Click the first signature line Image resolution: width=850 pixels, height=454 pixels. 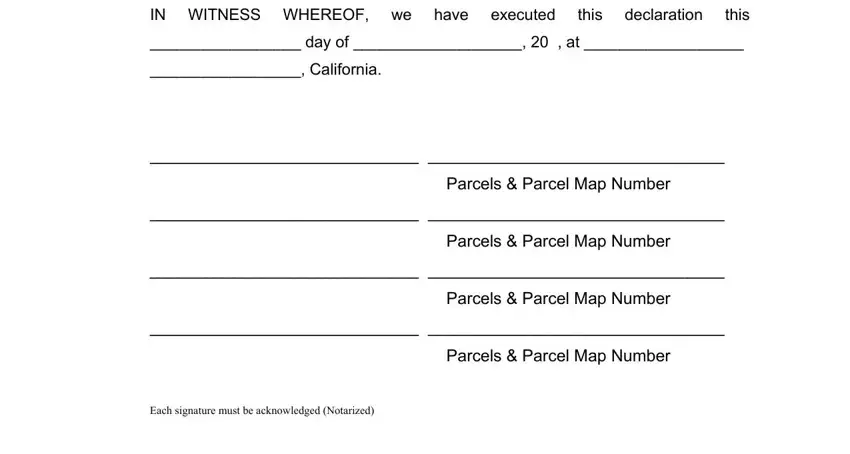click(284, 161)
